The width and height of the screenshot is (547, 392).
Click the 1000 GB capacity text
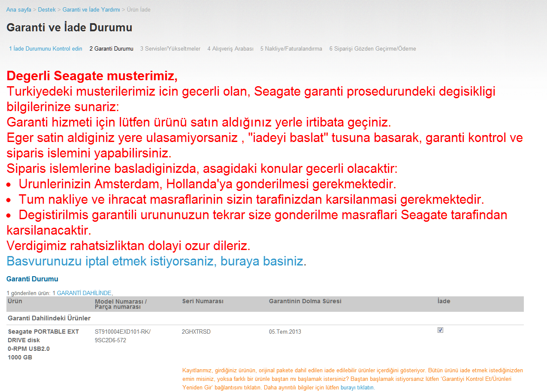pos(20,358)
